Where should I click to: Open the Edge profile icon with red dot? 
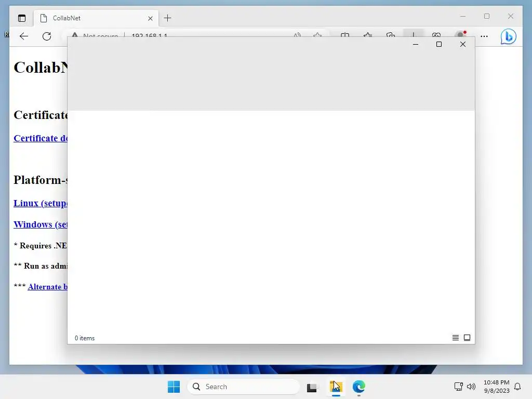460,35
